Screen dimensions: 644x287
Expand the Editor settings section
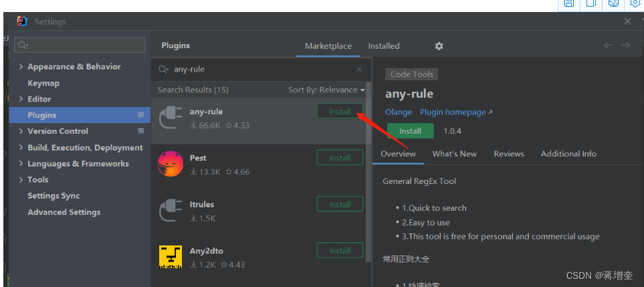coord(21,99)
